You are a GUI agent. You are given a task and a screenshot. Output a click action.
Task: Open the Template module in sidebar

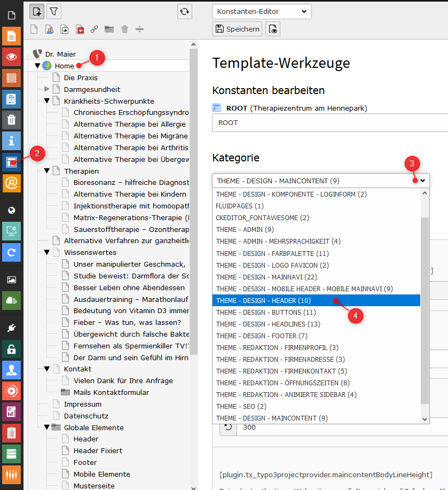pyautogui.click(x=11, y=161)
